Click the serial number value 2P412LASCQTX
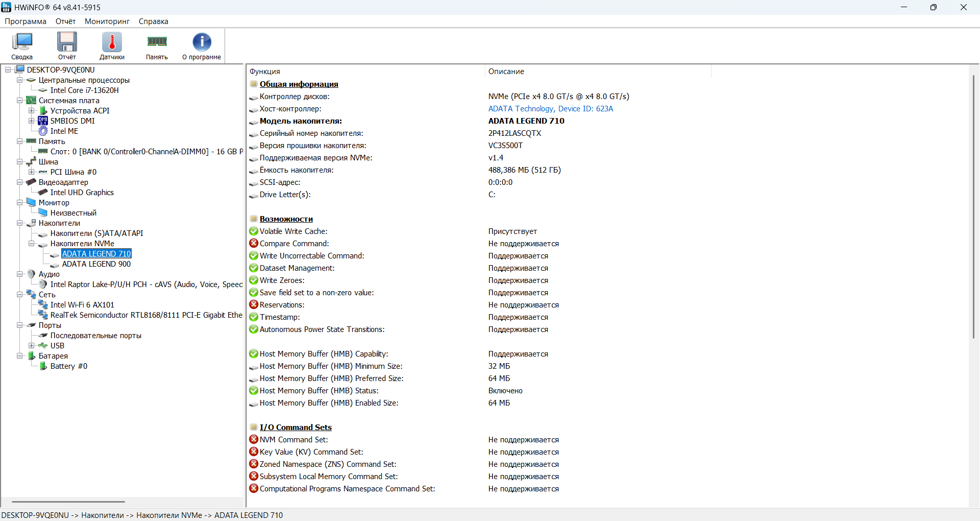Screen dimensions: 980x521 514,133
